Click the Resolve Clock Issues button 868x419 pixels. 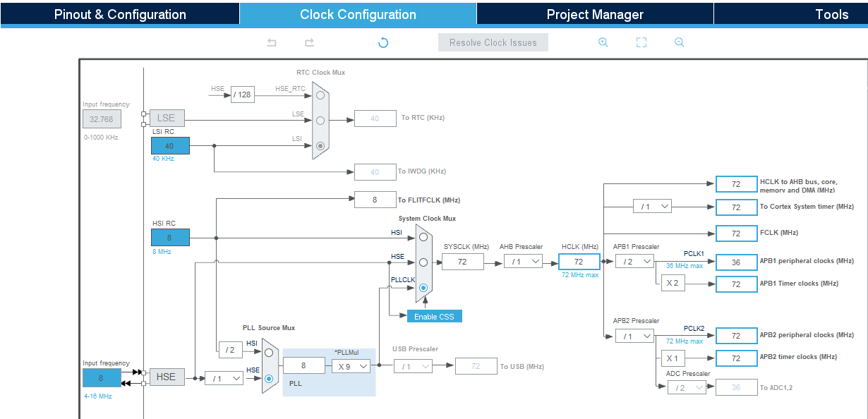coord(493,42)
